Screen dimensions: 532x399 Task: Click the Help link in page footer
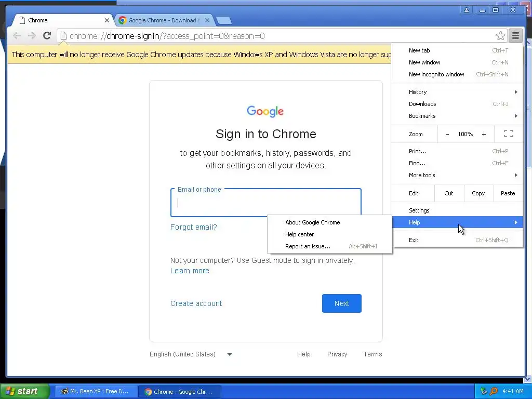[x=303, y=354]
